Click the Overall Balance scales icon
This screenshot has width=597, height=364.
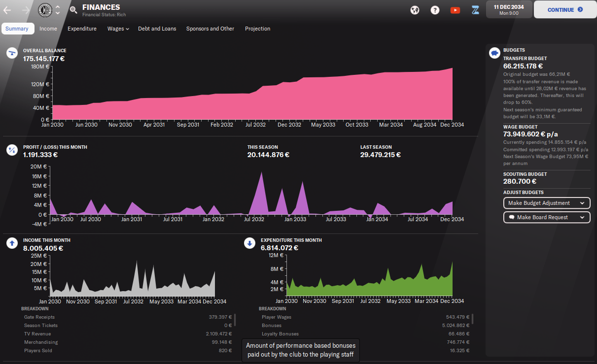pos(12,53)
